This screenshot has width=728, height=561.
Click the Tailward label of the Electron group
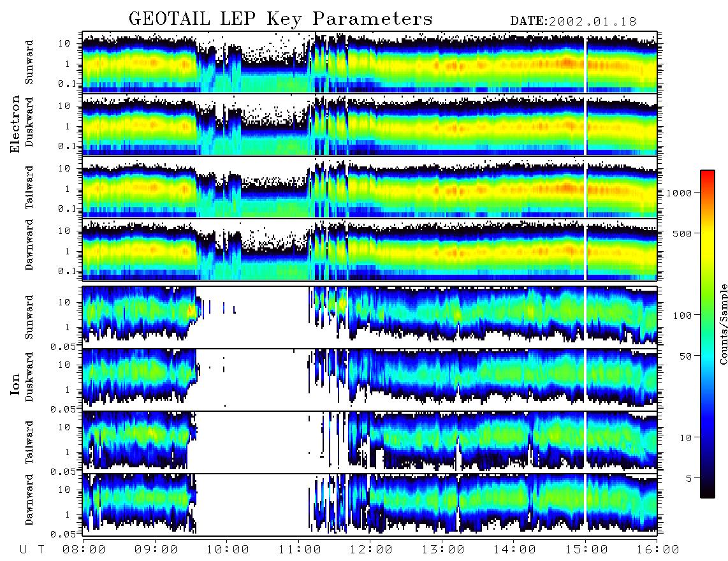coord(29,187)
